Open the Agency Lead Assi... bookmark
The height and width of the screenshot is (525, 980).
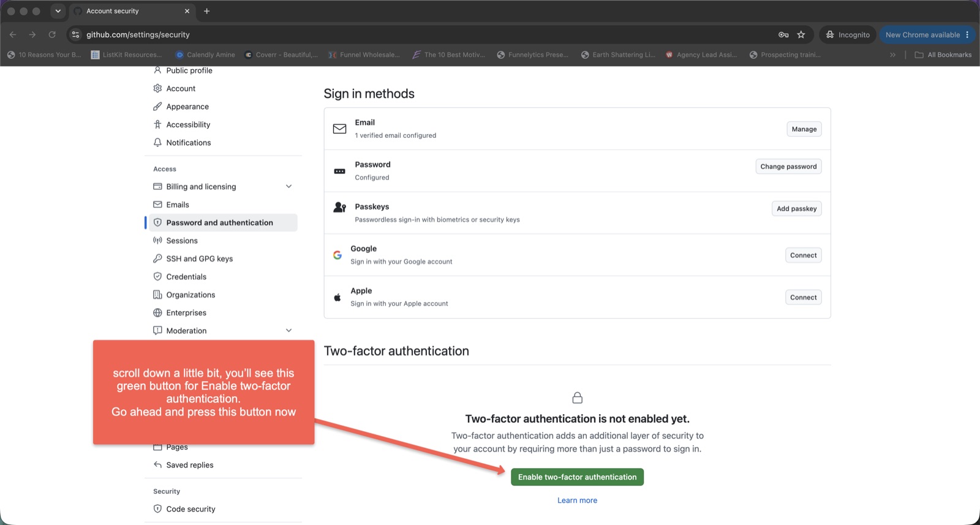pos(701,55)
